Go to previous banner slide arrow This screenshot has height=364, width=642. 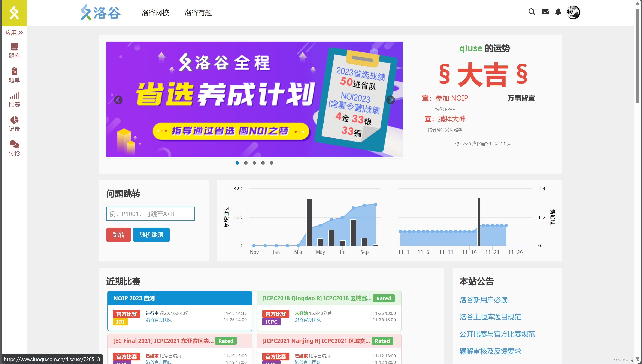(118, 100)
